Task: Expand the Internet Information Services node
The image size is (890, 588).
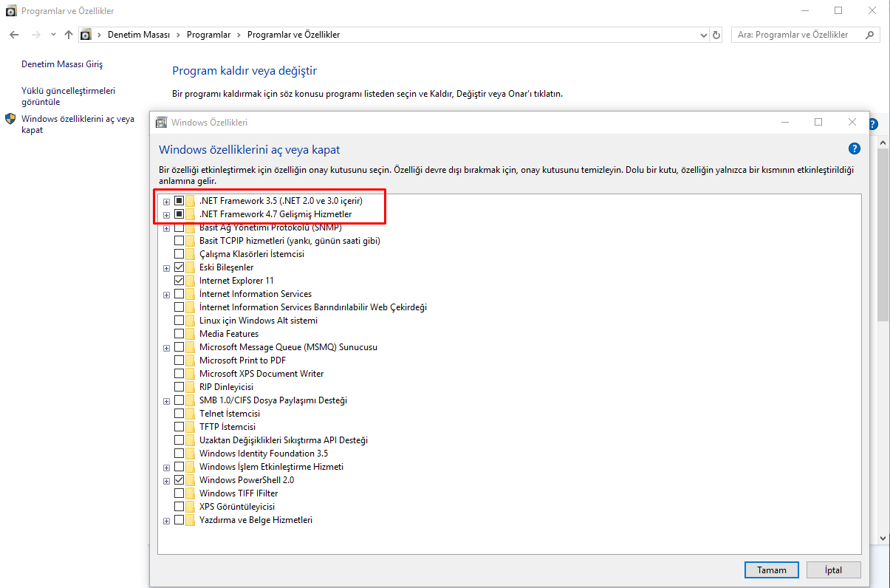Action: pos(166,295)
